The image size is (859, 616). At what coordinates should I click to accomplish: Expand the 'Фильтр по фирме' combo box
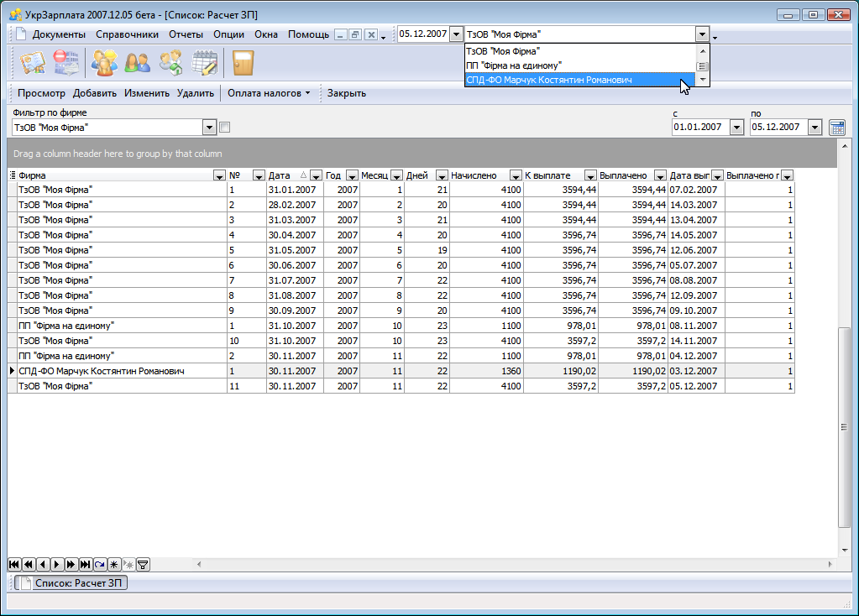(210, 128)
